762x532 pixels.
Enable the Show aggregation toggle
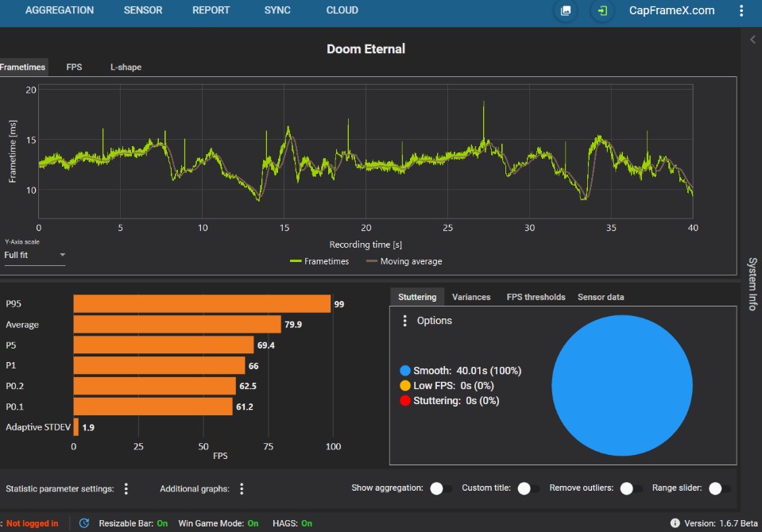[441, 489]
